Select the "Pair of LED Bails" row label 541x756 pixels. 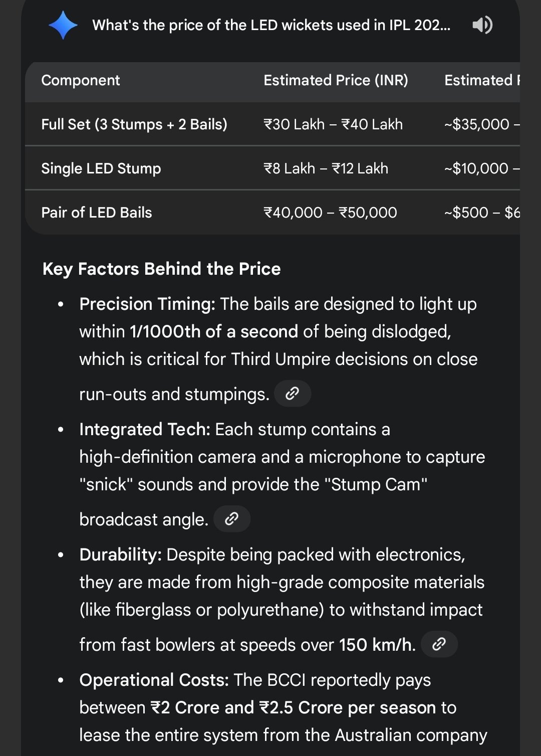[x=97, y=213]
